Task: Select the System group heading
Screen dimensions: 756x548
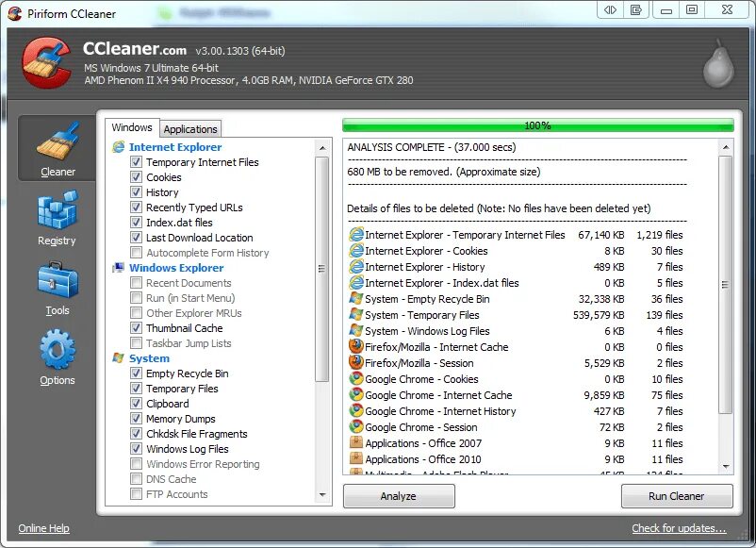Action: pyautogui.click(x=150, y=358)
